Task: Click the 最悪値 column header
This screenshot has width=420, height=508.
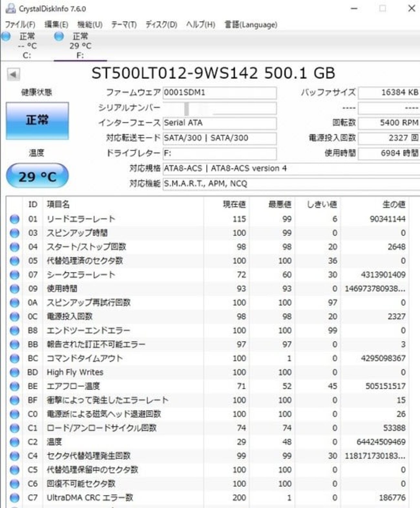Action: (x=272, y=204)
